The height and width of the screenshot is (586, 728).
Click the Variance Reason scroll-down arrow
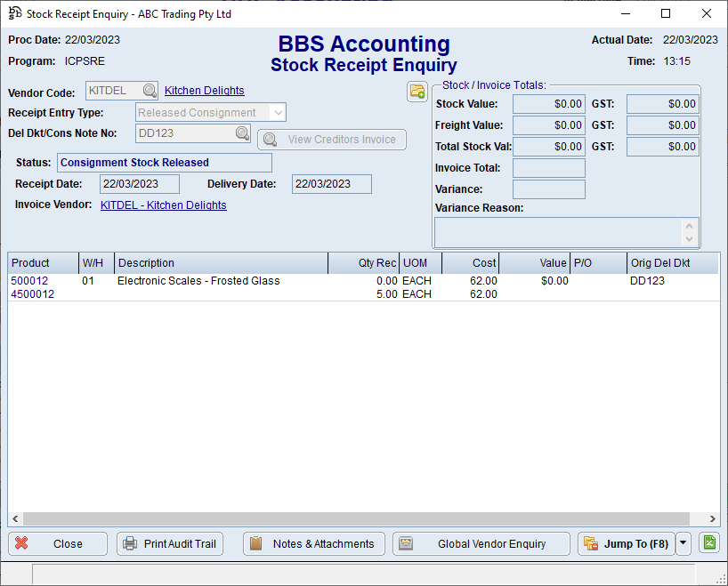tap(689, 239)
